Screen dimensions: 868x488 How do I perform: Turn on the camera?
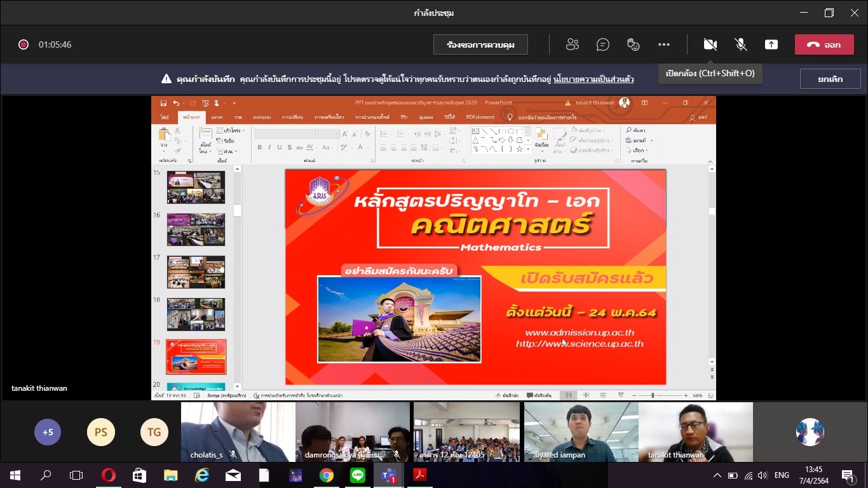[x=710, y=44]
